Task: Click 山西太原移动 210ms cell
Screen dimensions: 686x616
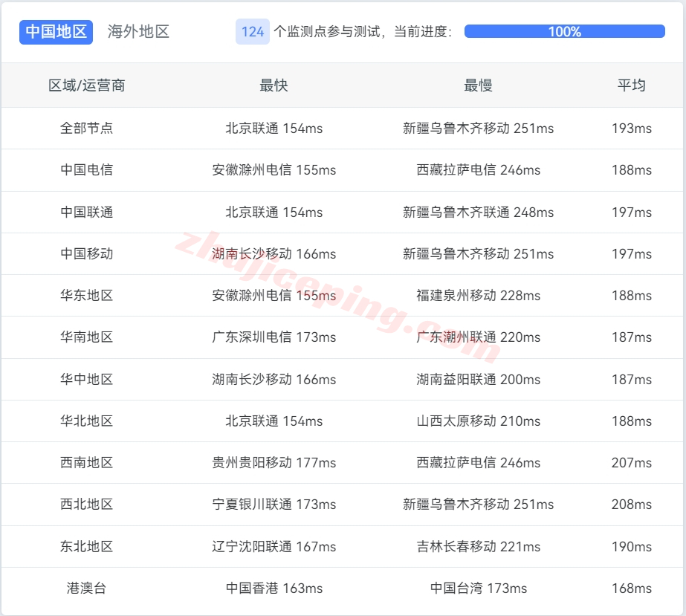Action: point(478,421)
